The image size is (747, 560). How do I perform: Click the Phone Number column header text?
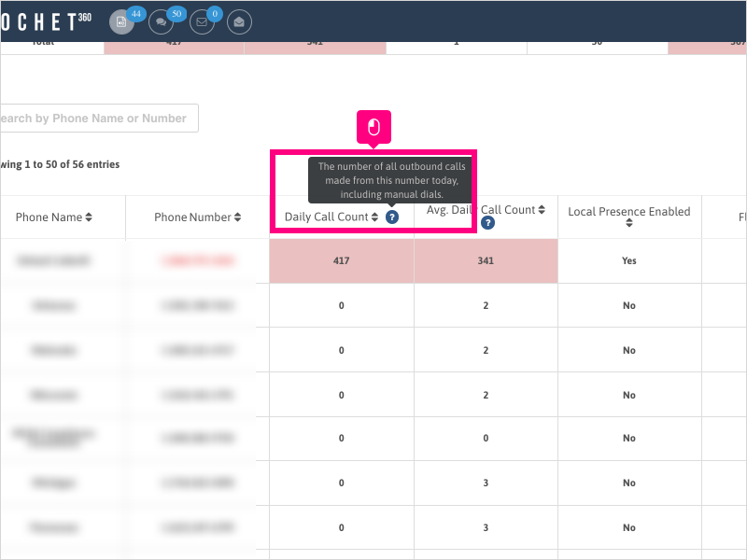point(192,217)
